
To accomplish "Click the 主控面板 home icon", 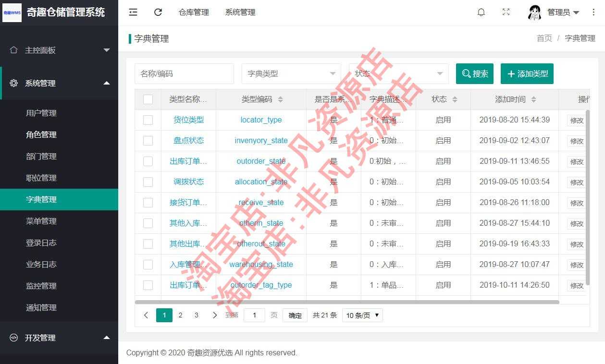I will 13,50.
